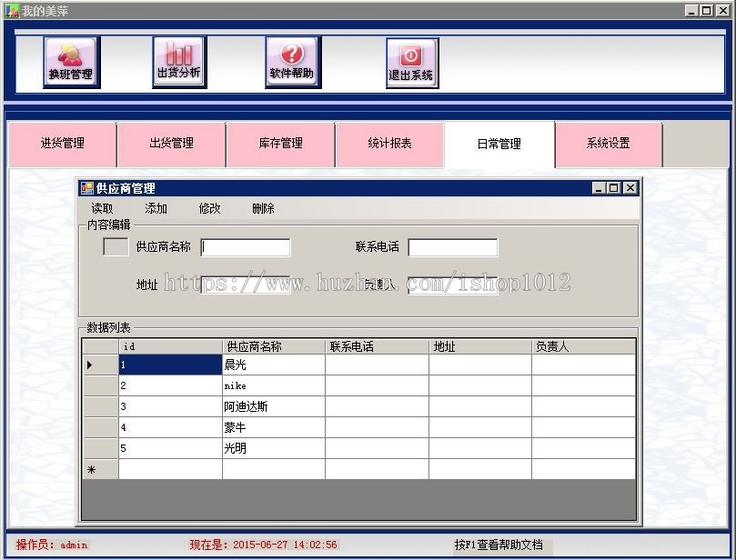The image size is (736, 560).
Task: Click the 供应商管理 dialog title bar icon
Action: [x=88, y=188]
